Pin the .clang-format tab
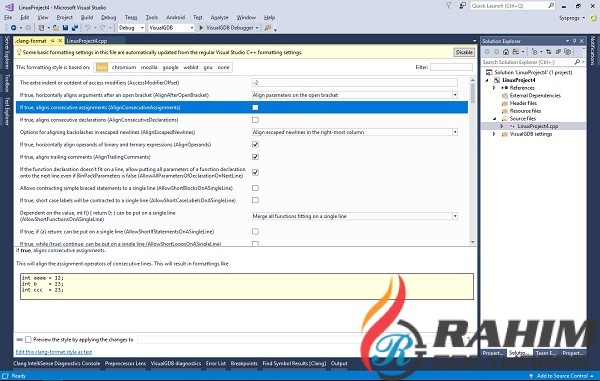The height and width of the screenshot is (381, 600). click(52, 41)
